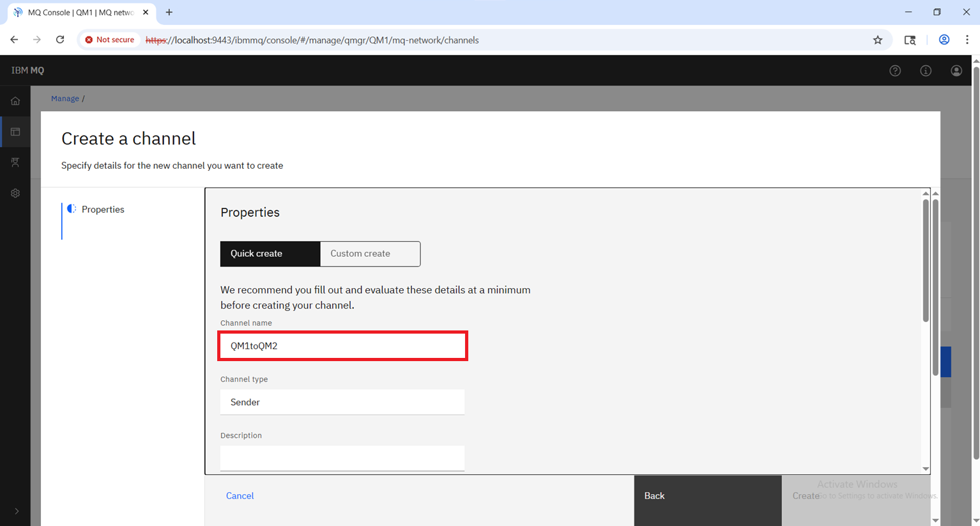The image size is (980, 526).
Task: Click the Channel type Sender field
Action: 342,402
